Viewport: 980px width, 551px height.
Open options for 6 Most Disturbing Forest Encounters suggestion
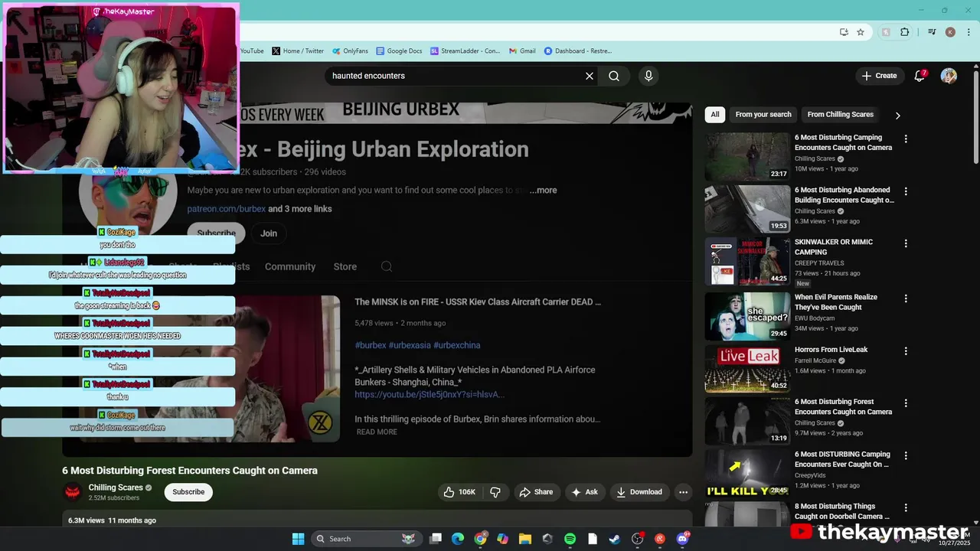[x=906, y=403]
